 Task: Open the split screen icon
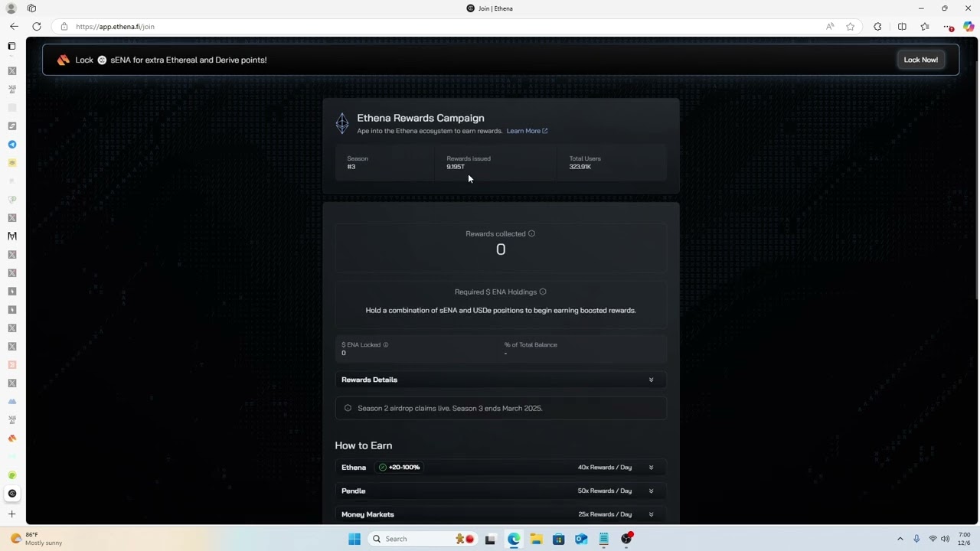[902, 26]
